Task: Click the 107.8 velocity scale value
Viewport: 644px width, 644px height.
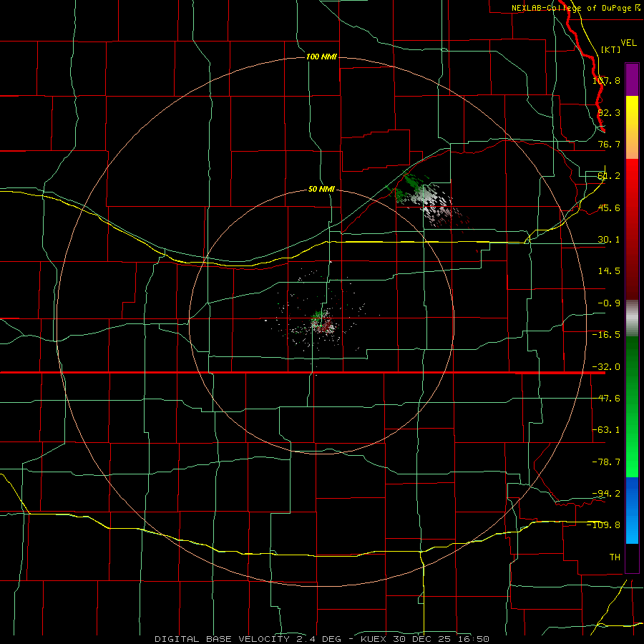Action: [606, 80]
